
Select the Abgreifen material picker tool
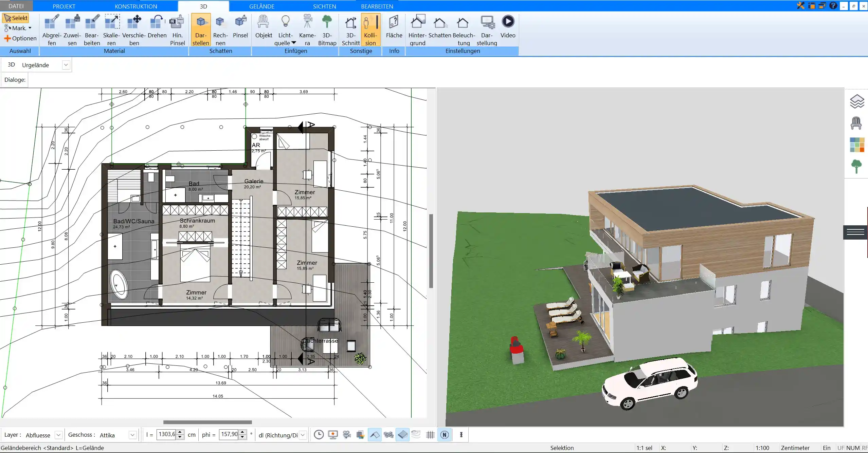point(52,30)
